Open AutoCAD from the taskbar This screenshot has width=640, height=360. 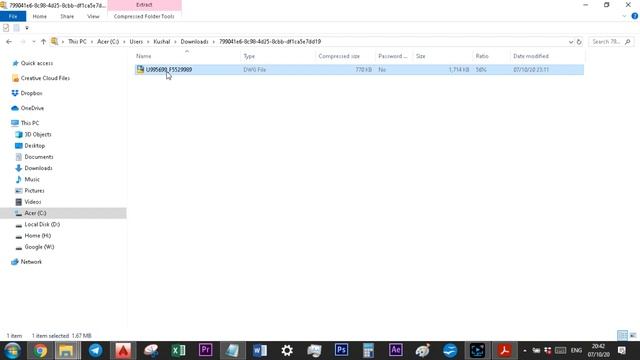123,351
